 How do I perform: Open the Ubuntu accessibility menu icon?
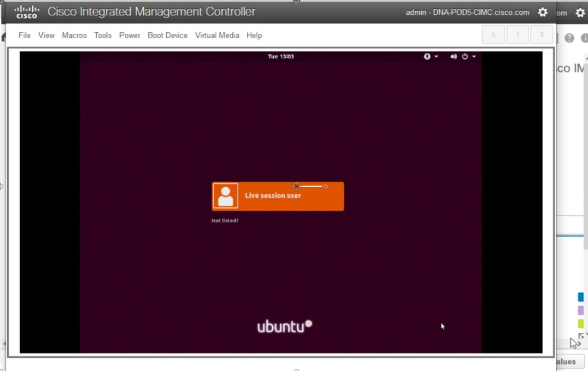[427, 56]
